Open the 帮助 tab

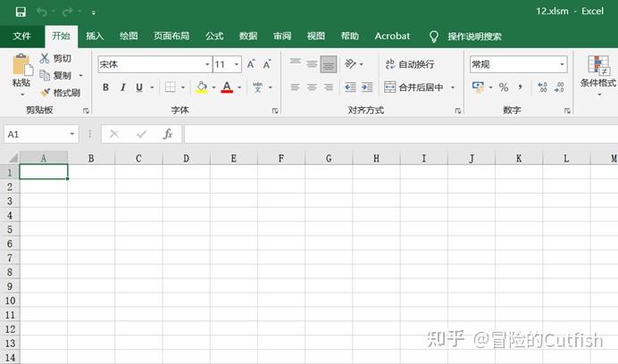coord(349,37)
